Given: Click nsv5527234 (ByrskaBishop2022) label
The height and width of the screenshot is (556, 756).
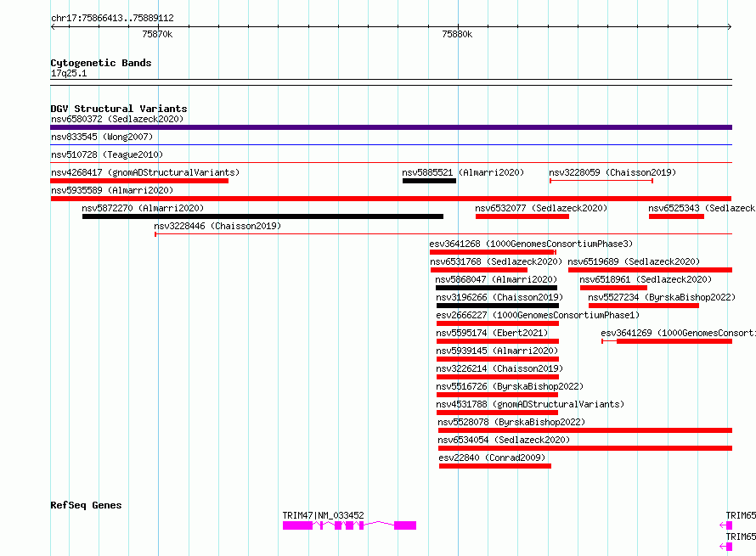Looking at the screenshot, I should tap(662, 297).
